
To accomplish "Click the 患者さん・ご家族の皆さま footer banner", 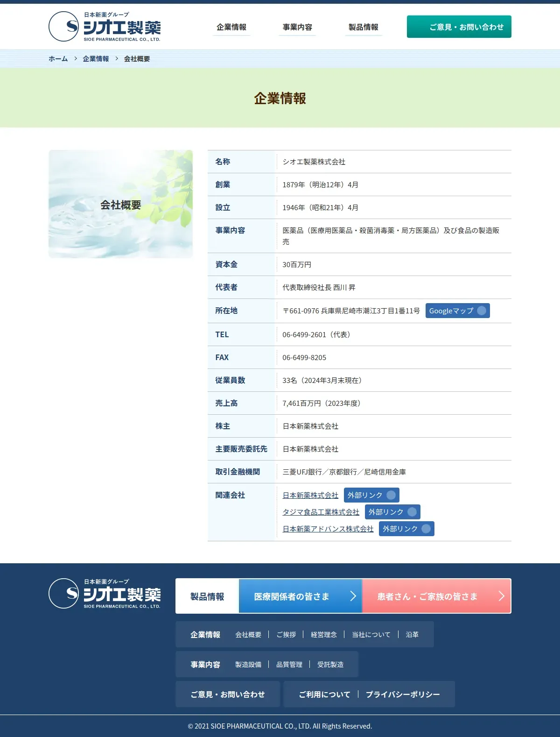I will 436,596.
